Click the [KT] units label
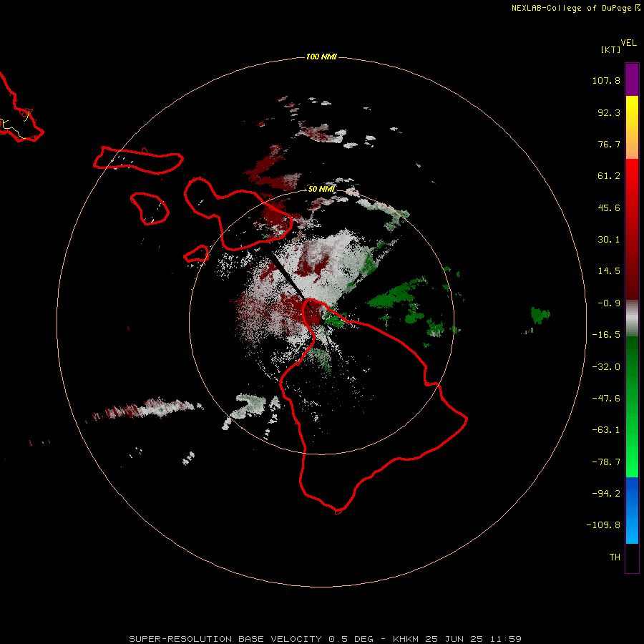The width and height of the screenshot is (644, 644). [x=611, y=49]
